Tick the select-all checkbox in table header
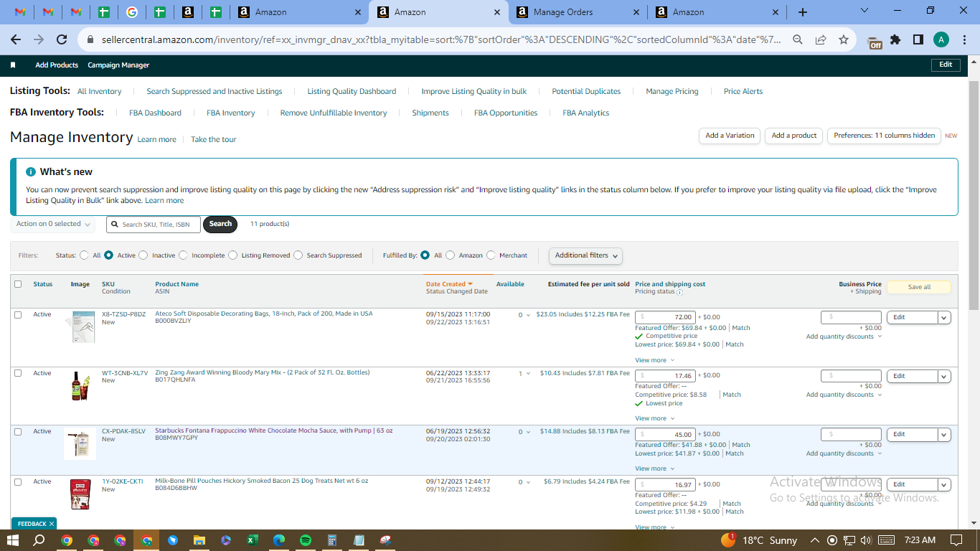The width and height of the screenshot is (980, 551). pyautogui.click(x=18, y=284)
